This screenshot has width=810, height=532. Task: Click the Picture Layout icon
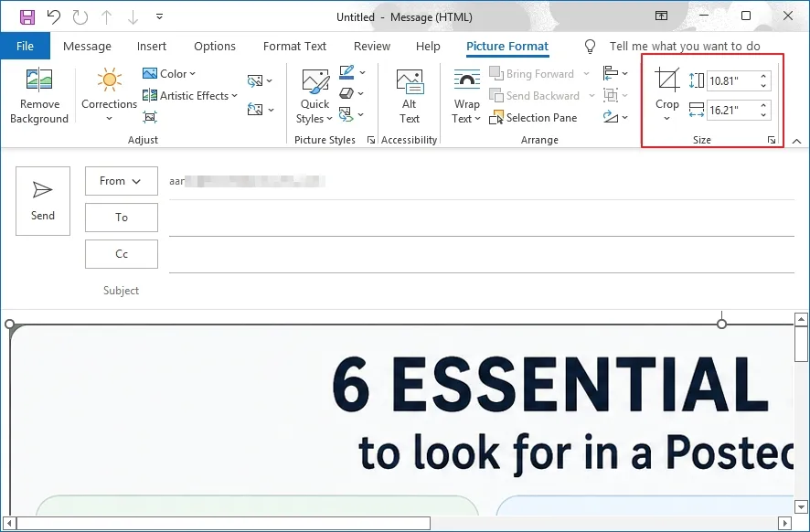tap(346, 114)
